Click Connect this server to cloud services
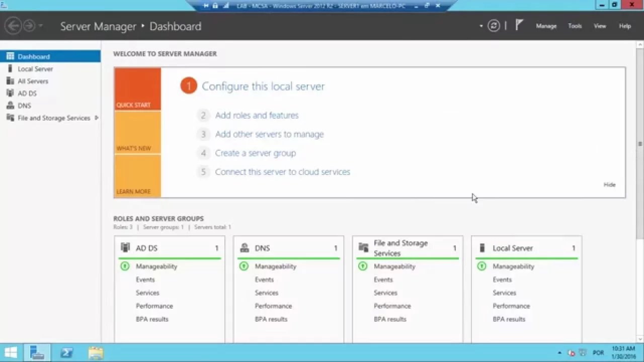The image size is (644, 362). click(x=282, y=172)
